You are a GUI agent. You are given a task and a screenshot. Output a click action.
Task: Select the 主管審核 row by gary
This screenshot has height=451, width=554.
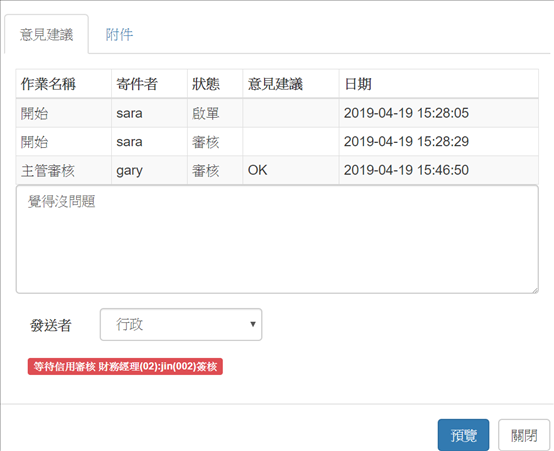coord(277,170)
